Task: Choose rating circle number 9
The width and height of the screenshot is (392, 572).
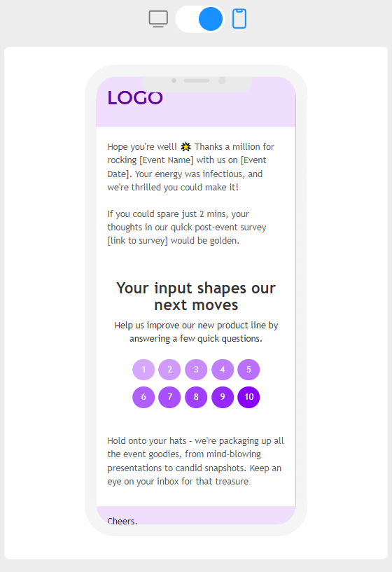Action: [223, 397]
